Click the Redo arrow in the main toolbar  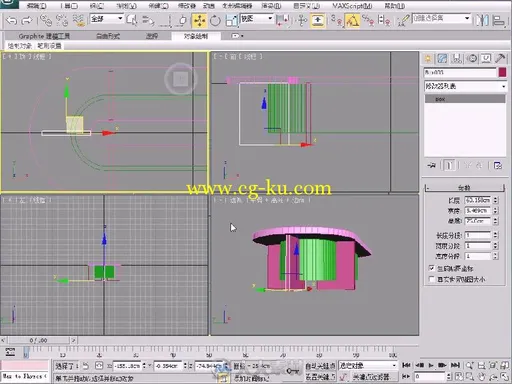pos(27,21)
